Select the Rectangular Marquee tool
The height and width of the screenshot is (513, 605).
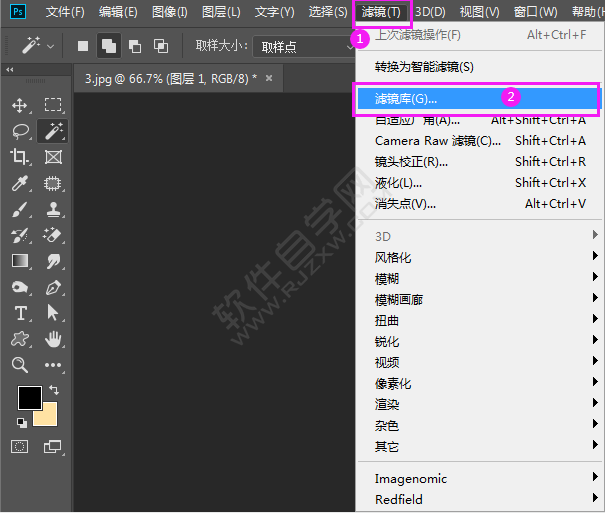pos(53,105)
